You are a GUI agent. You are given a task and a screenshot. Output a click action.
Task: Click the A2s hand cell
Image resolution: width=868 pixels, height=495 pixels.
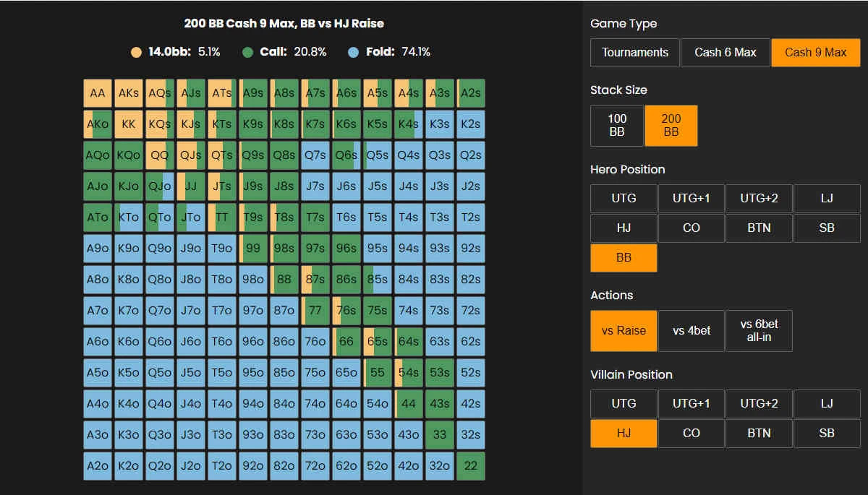pyautogui.click(x=470, y=93)
